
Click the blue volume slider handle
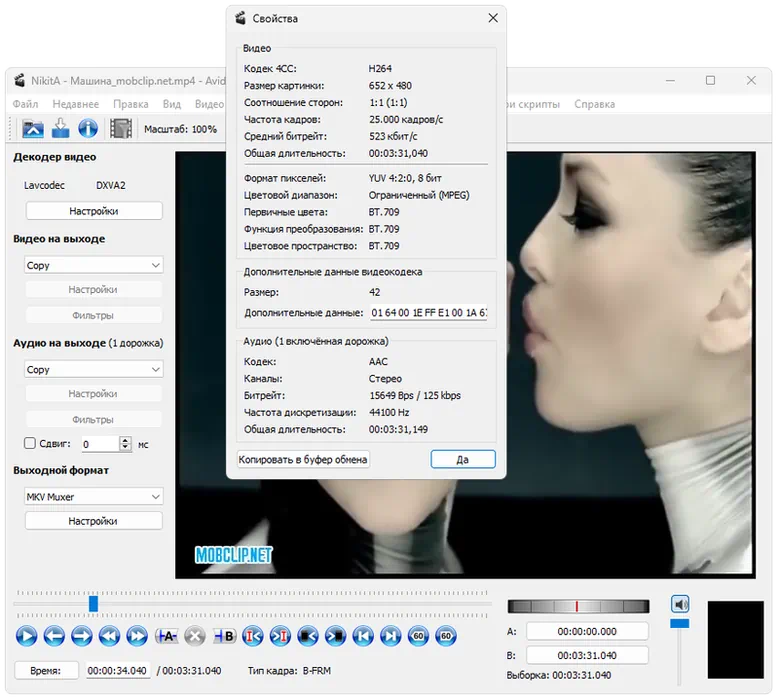click(680, 623)
